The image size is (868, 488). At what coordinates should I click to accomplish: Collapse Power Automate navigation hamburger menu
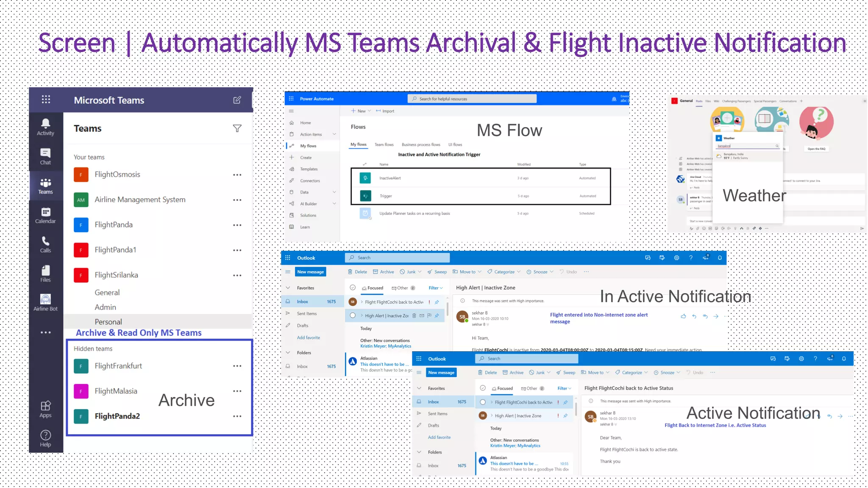point(291,111)
